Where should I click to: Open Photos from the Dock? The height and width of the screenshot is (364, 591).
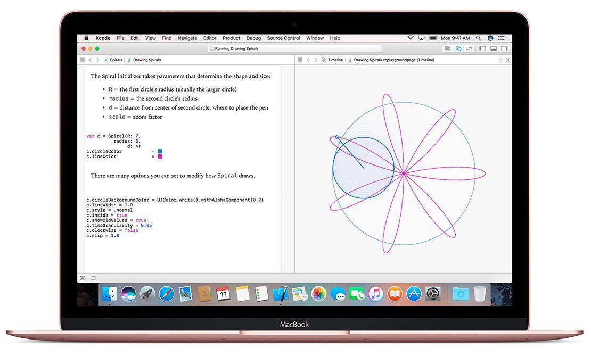pyautogui.click(x=318, y=294)
